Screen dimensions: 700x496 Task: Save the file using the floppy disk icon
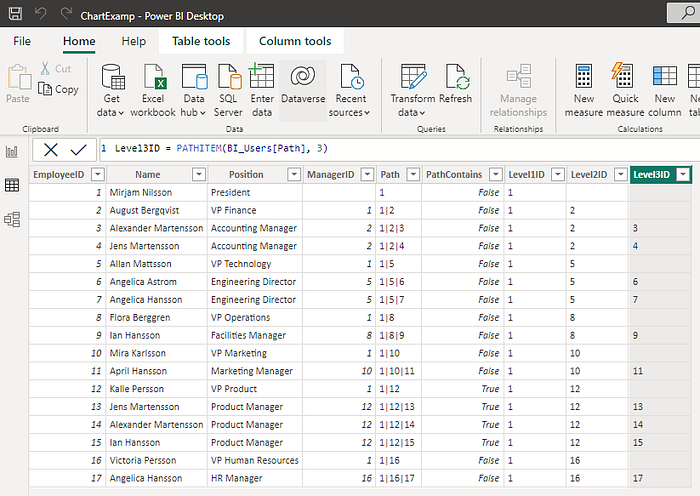pos(15,13)
